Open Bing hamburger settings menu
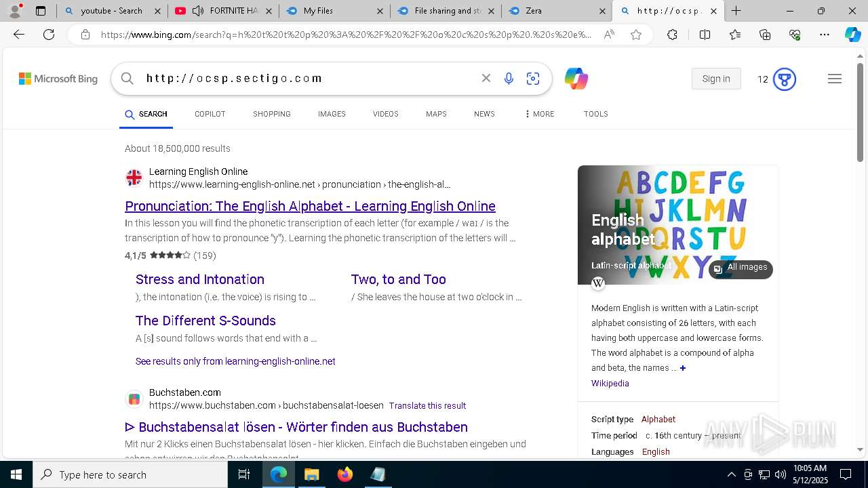 [x=835, y=79]
